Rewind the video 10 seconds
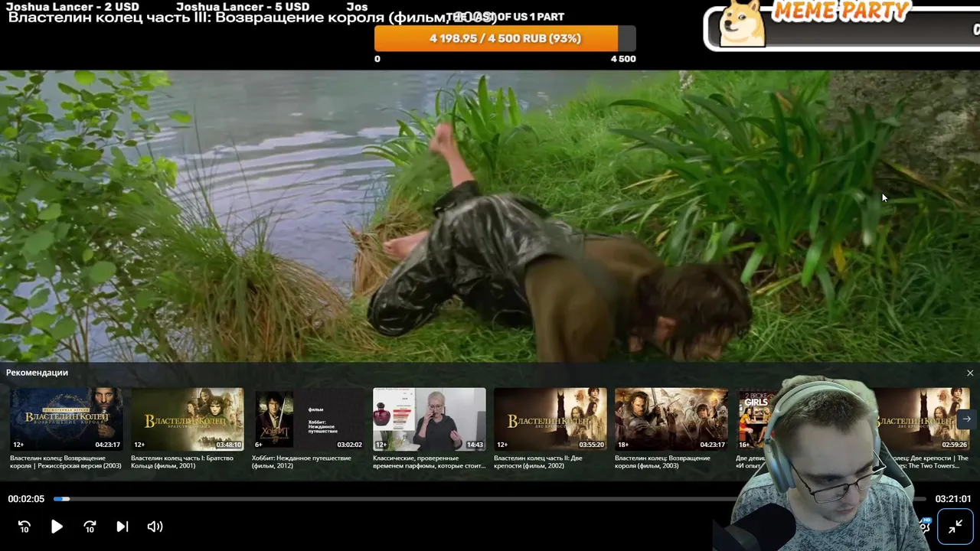 (24, 527)
